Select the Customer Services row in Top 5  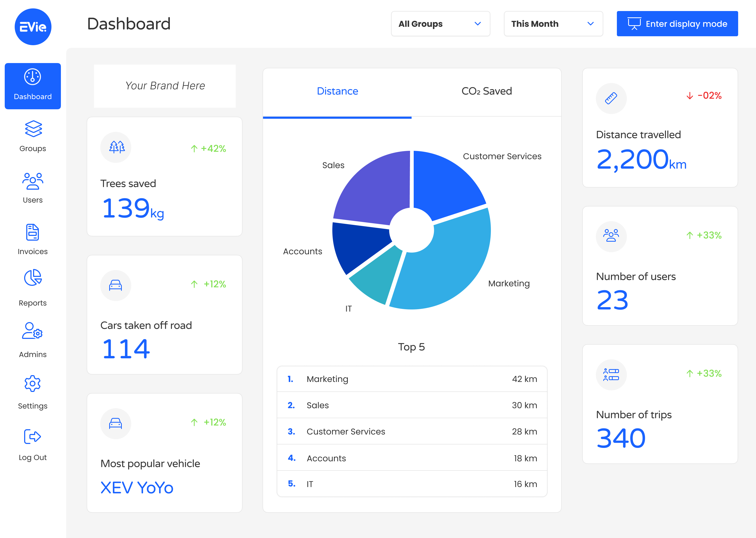coord(412,431)
